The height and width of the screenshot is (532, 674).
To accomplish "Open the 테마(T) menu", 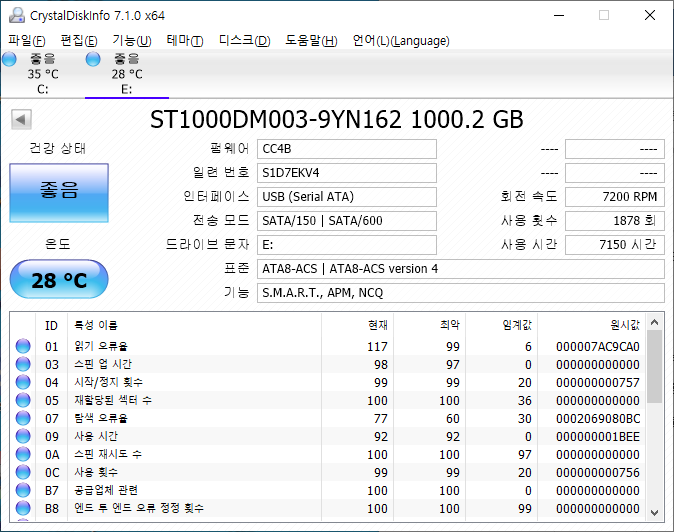I will click(x=185, y=41).
